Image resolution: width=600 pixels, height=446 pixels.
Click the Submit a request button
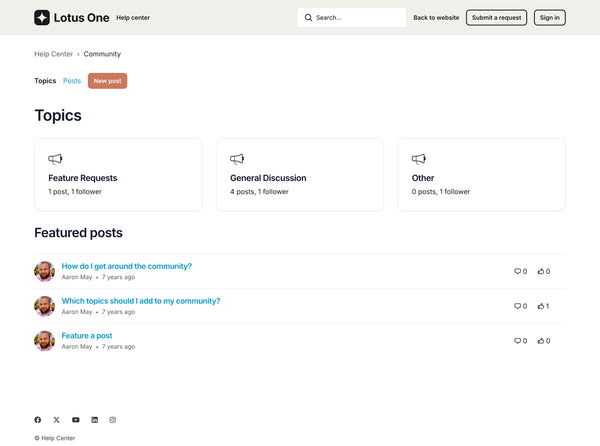496,18
